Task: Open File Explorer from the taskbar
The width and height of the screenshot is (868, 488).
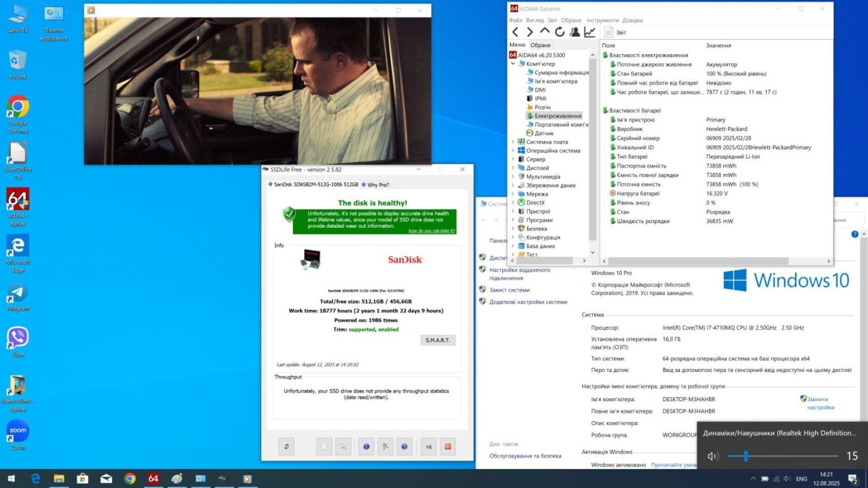Action: pos(59,479)
